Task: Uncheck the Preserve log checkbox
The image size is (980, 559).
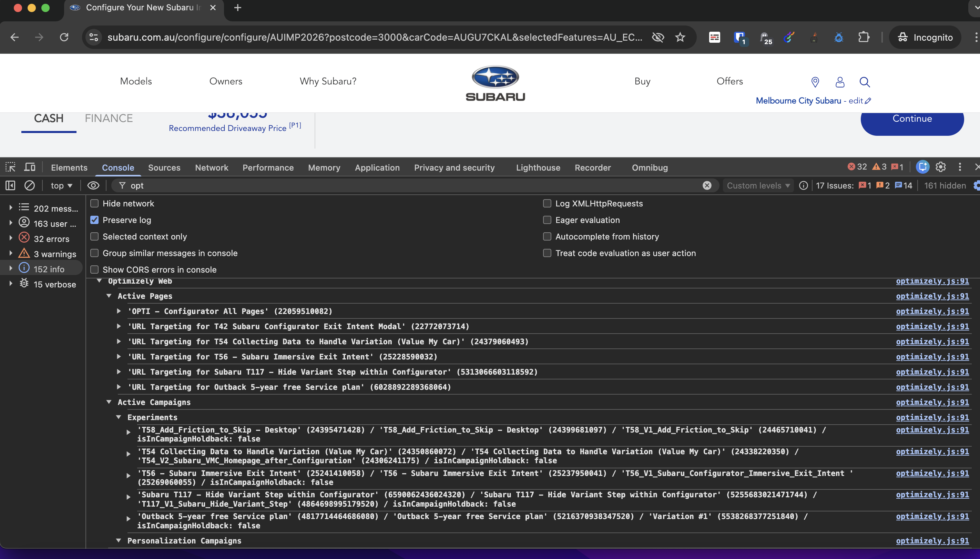Action: 94,220
